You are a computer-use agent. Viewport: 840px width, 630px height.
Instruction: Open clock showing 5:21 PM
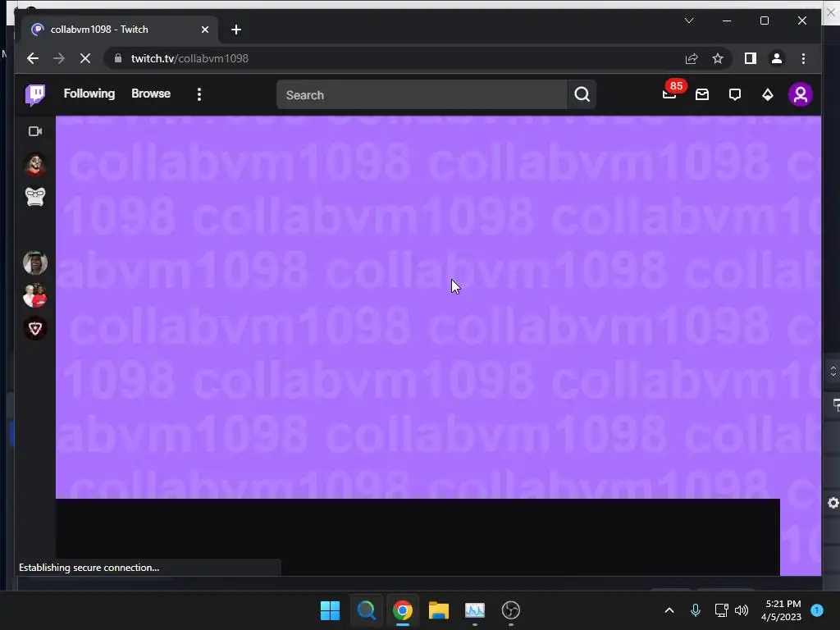[782, 610]
